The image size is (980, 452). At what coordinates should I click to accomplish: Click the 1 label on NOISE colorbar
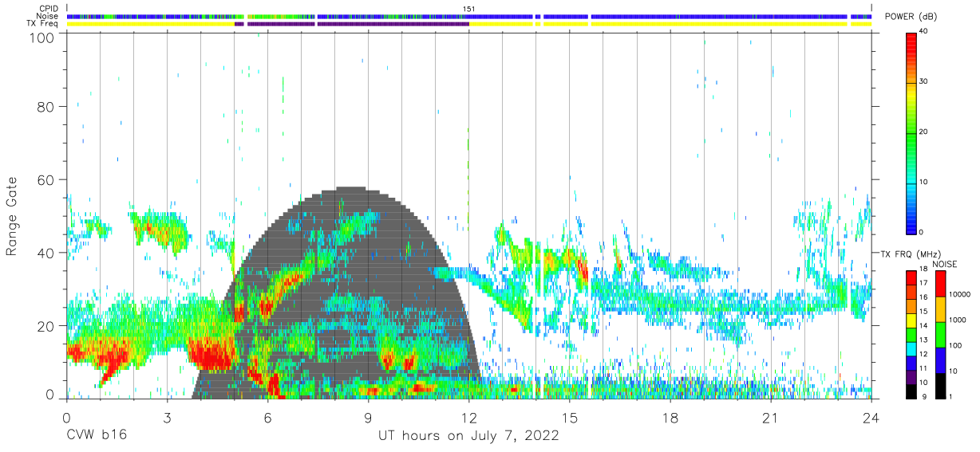tap(952, 396)
